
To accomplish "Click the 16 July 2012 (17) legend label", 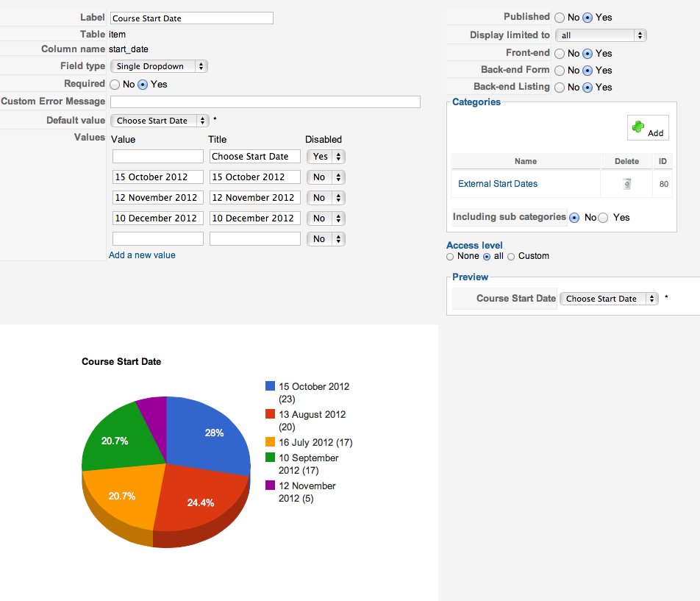I will [315, 443].
